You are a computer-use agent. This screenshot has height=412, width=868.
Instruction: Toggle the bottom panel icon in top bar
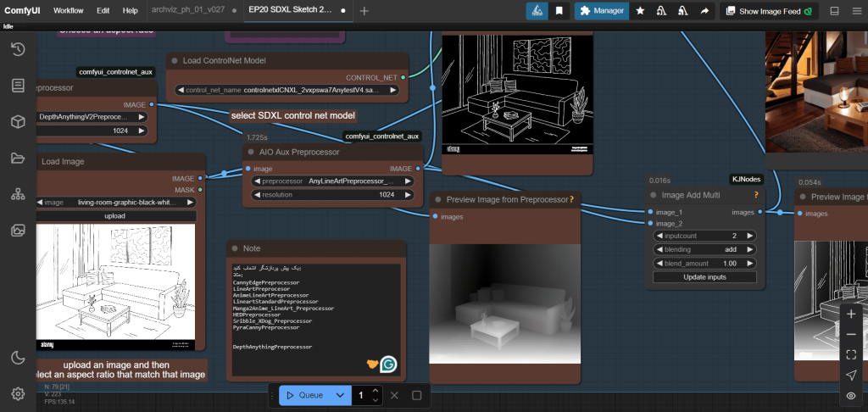[x=834, y=11]
